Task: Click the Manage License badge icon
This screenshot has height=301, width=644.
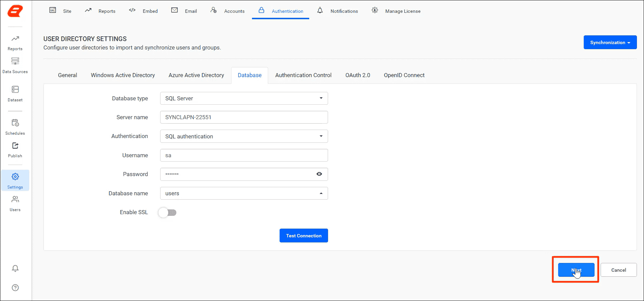Action: 375,10
